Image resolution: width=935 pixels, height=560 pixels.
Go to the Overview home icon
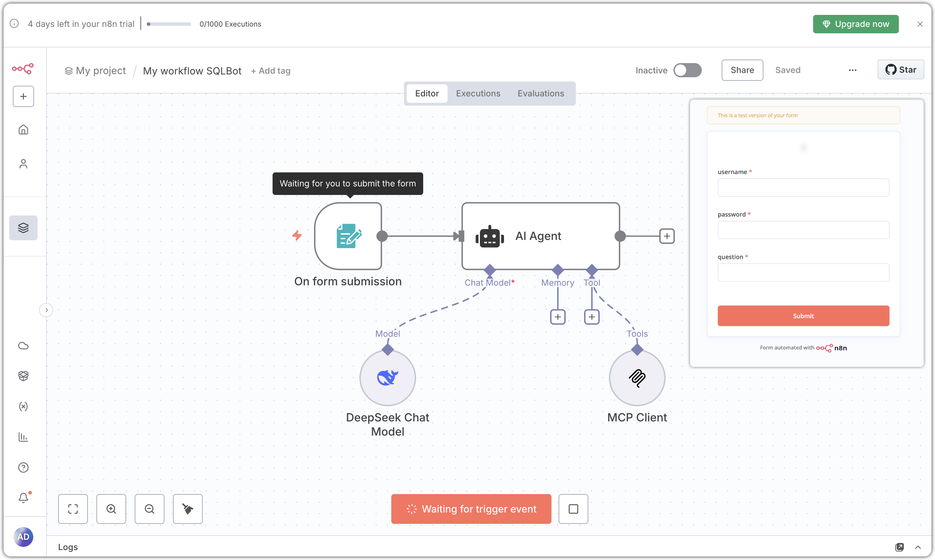[23, 129]
